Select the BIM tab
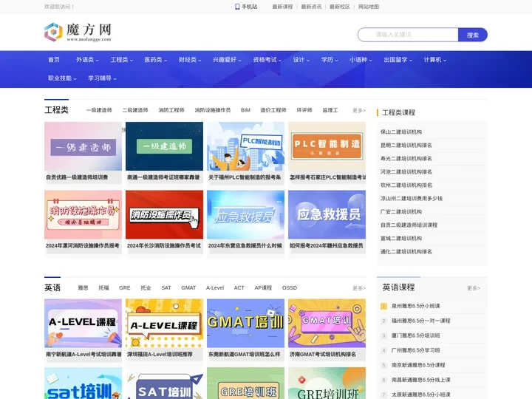The width and height of the screenshot is (532, 399). click(245, 110)
